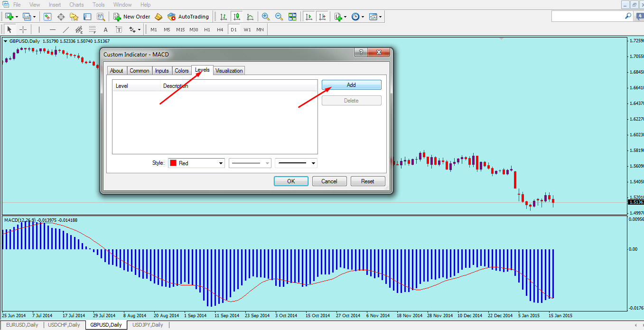This screenshot has height=330, width=644.
Task: Switch timeframe to M15
Action: 180,29
